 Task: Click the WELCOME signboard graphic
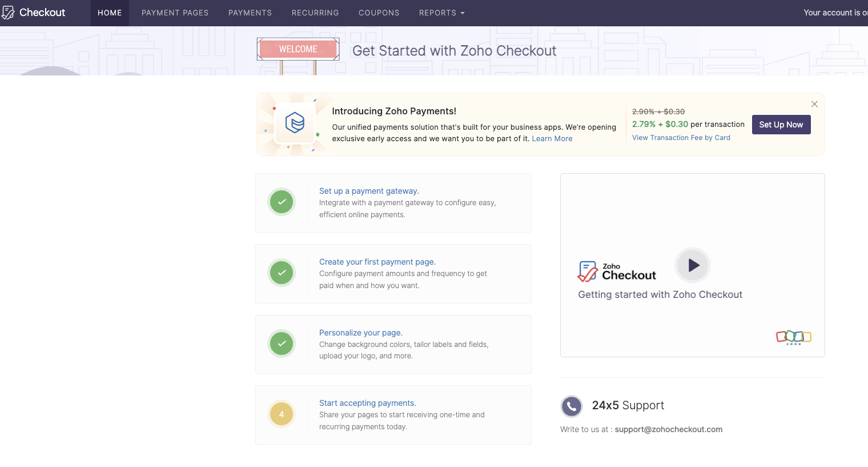298,49
